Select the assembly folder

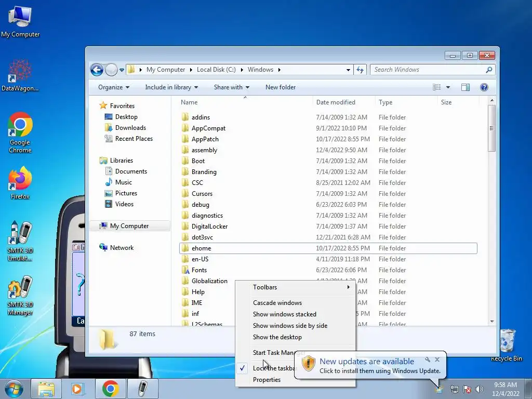click(x=204, y=150)
